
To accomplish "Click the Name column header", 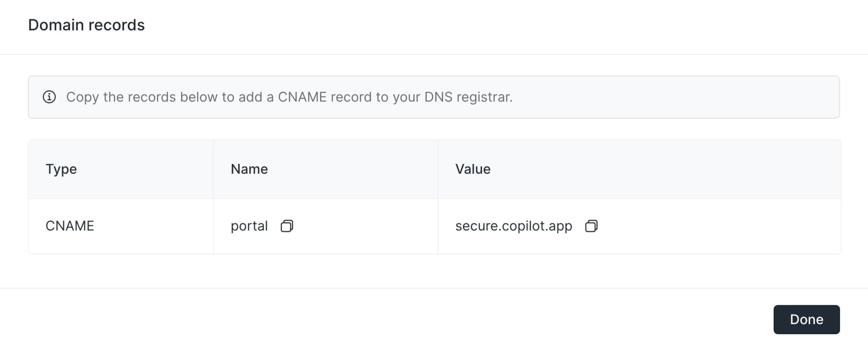I will 249,169.
